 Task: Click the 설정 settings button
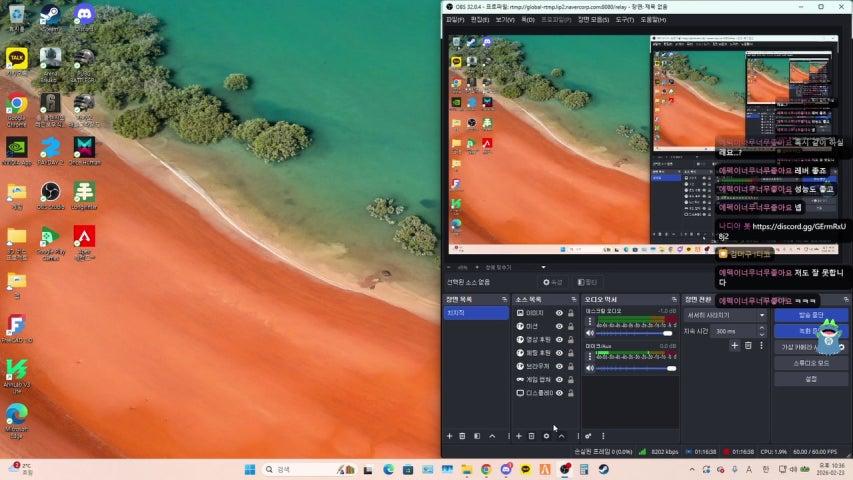[x=811, y=379]
